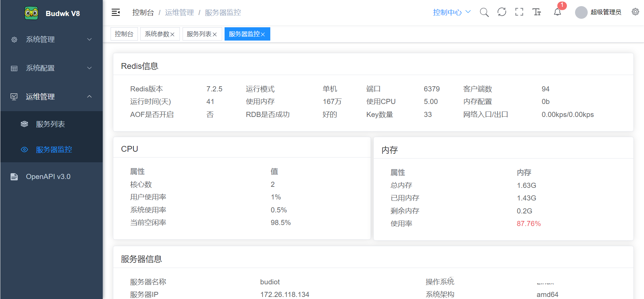Screen dimensions: 644x299
Task: Expand the 系统管理 sidebar menu
Action: pos(51,40)
